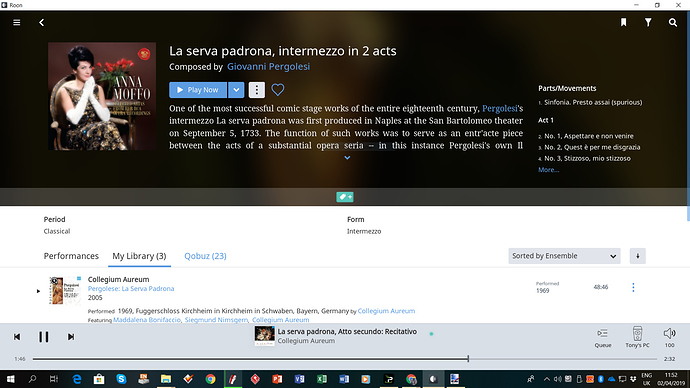This screenshot has height=388, width=690.
Task: Toggle the sort direction arrow button
Action: coord(638,256)
